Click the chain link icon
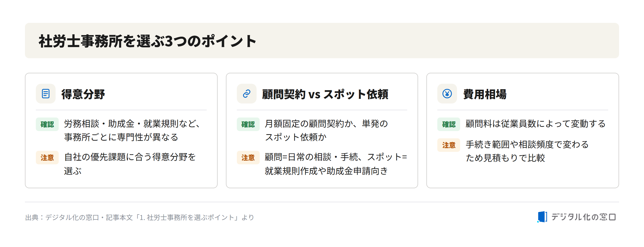 tap(247, 94)
